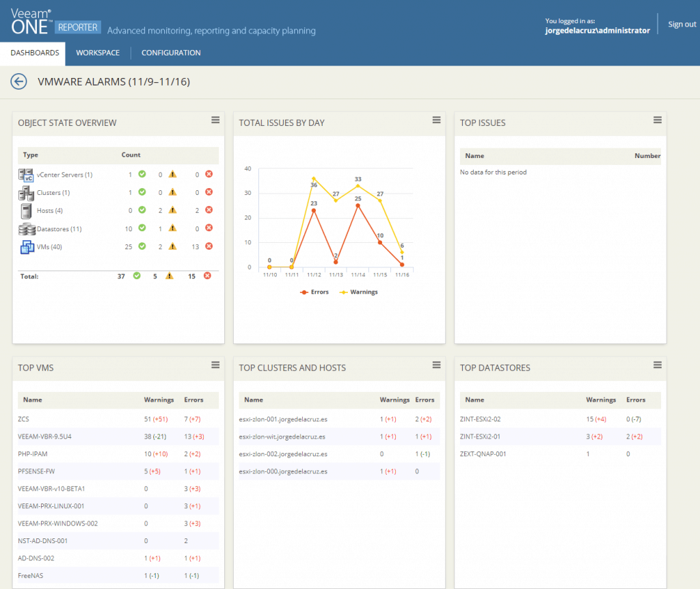Go back using the circled arrow icon
The height and width of the screenshot is (589, 700).
18,82
